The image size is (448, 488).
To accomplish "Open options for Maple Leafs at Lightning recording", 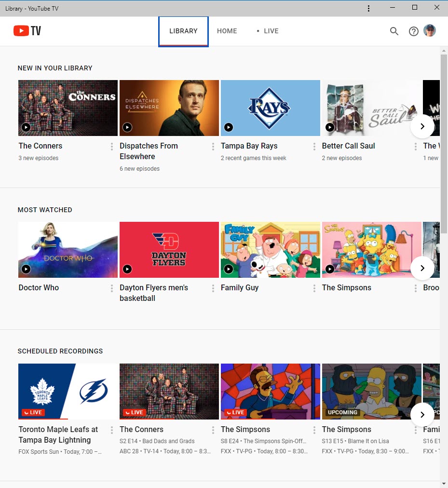I will point(112,430).
